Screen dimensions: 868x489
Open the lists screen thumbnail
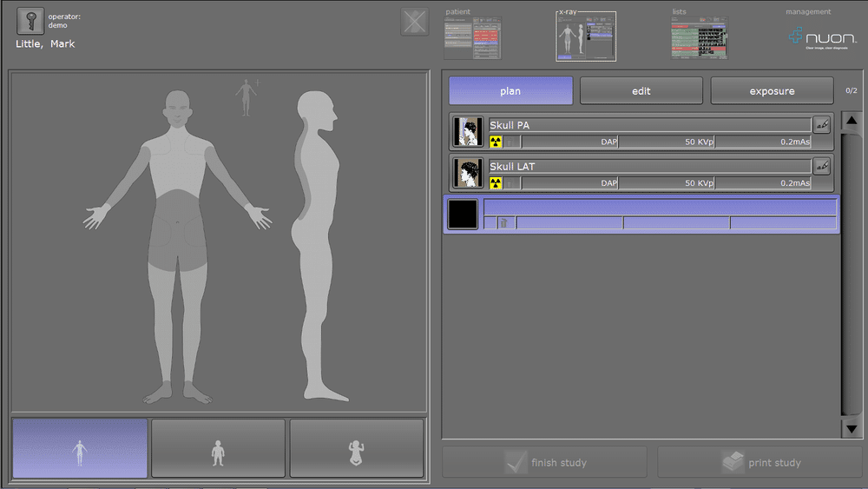[x=699, y=38]
